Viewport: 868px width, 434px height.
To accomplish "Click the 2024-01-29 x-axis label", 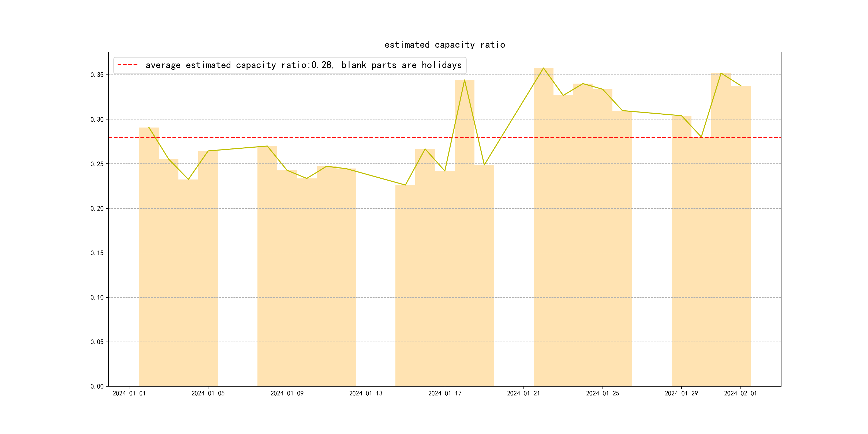I will 681,393.
